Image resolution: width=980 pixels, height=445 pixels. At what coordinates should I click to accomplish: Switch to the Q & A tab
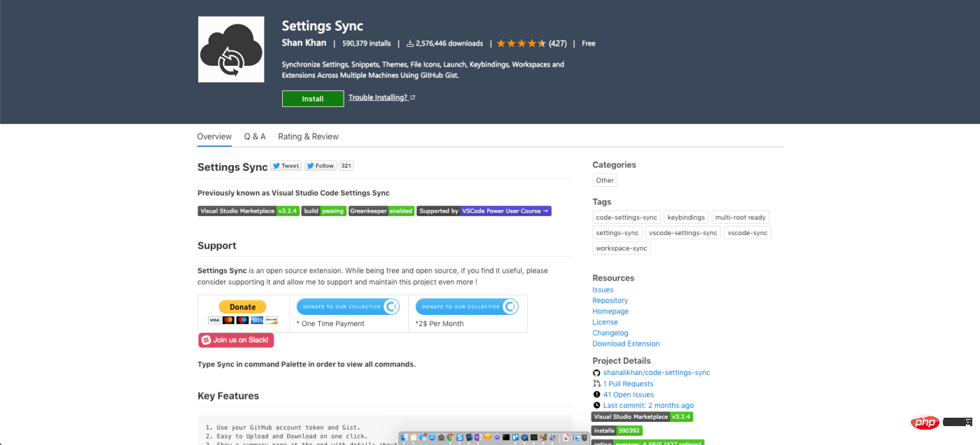click(255, 136)
